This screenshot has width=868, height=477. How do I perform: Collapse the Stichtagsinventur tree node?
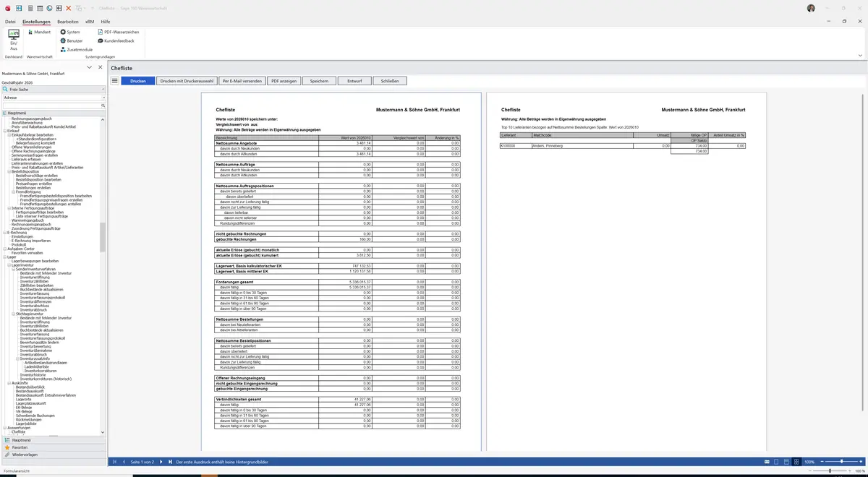click(13, 314)
